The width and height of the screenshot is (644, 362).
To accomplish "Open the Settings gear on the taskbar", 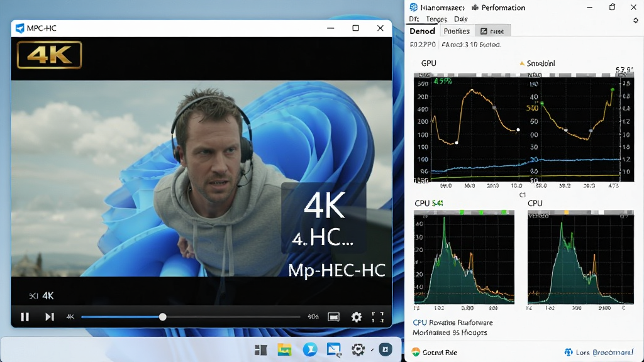I will 358,349.
